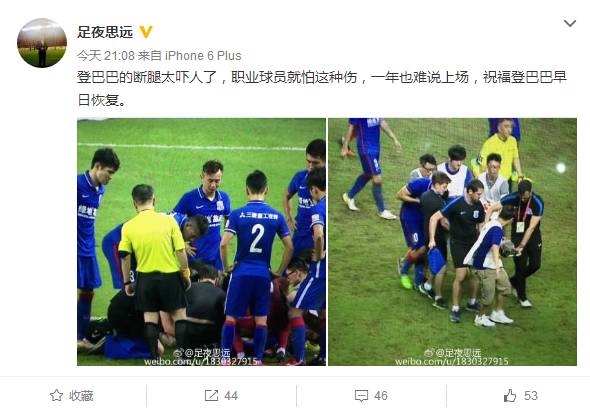Open the repost count 44
This screenshot has height=410, width=590.
231,396
